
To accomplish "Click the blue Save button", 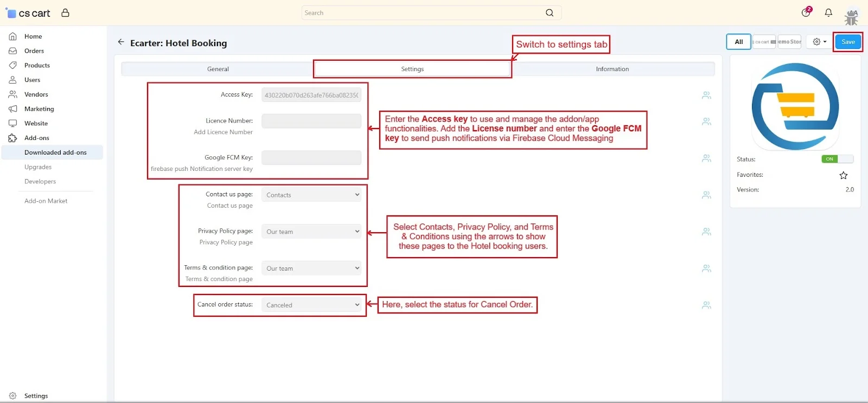I will (848, 42).
